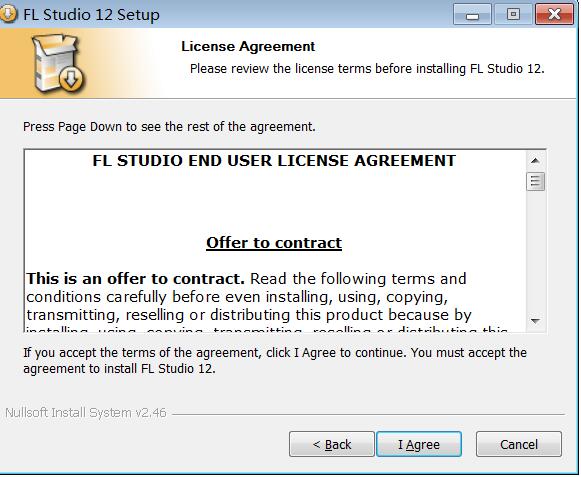
Task: Minimize the FL Studio 12 Setup window
Action: (x=472, y=14)
